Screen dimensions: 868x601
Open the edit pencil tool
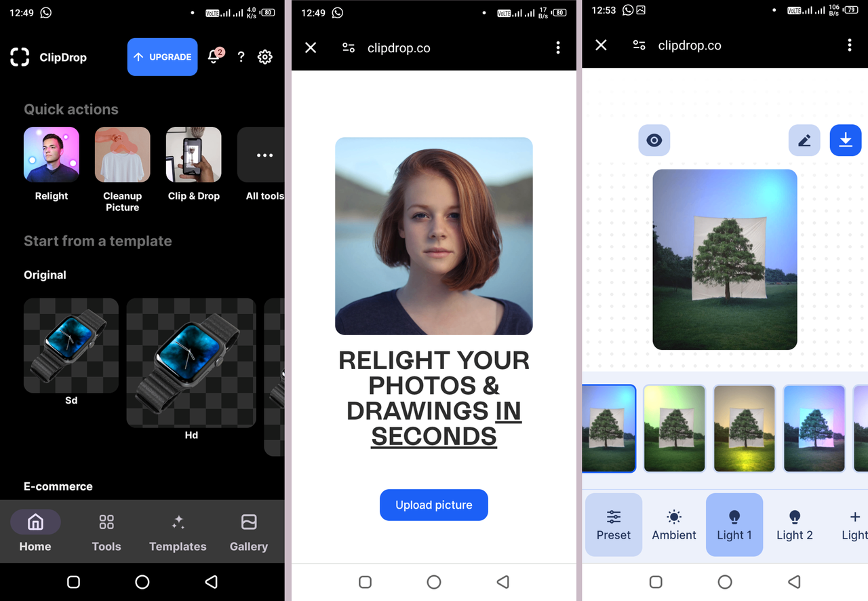[804, 140]
